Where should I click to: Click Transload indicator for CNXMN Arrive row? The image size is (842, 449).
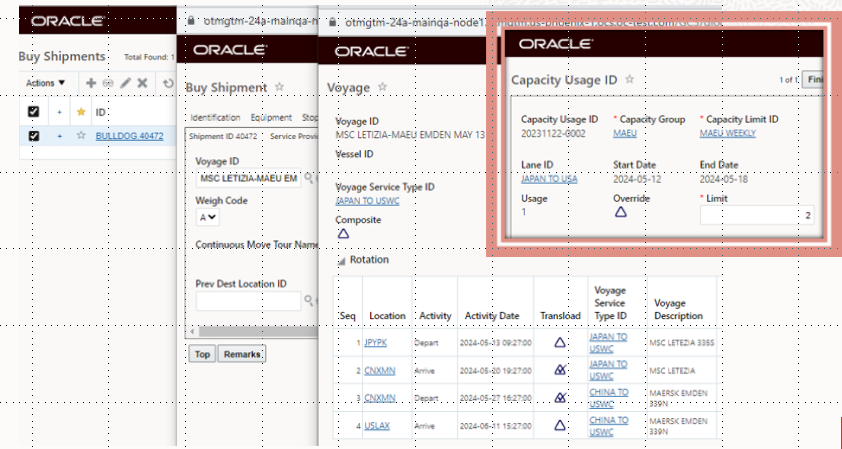tap(560, 370)
